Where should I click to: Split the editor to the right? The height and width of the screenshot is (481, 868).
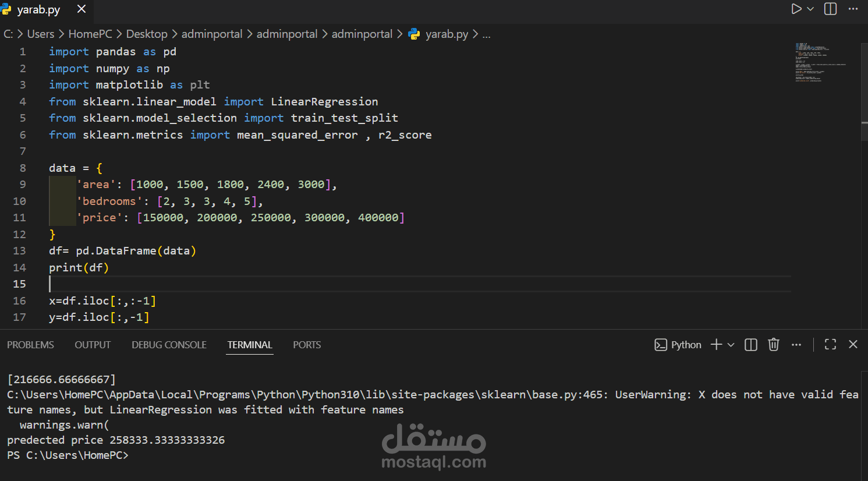tap(831, 9)
